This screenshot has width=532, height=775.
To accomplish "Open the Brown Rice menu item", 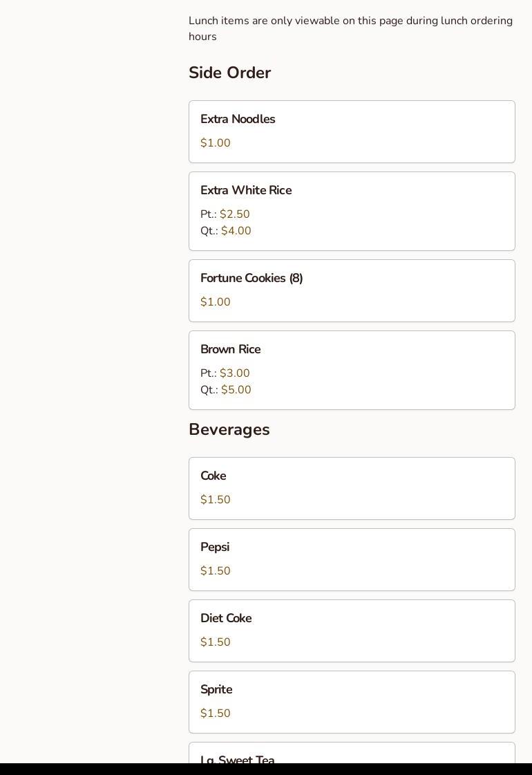I will [230, 350].
